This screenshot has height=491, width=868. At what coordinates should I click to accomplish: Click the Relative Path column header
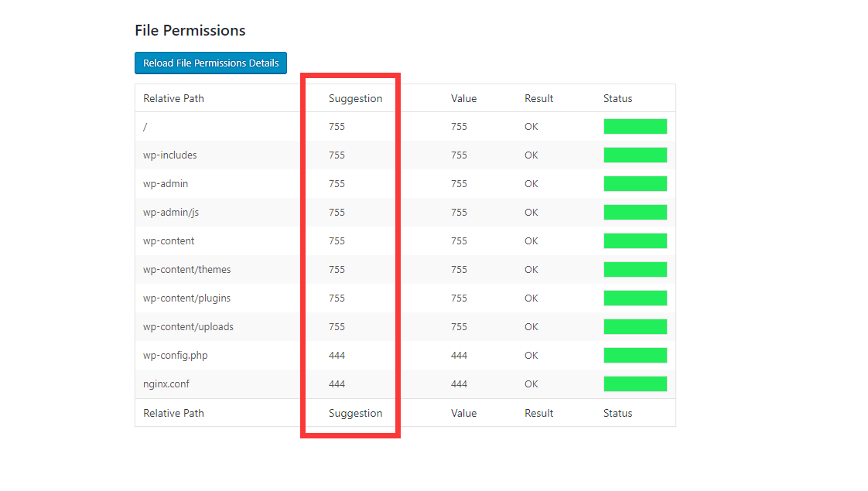click(173, 98)
